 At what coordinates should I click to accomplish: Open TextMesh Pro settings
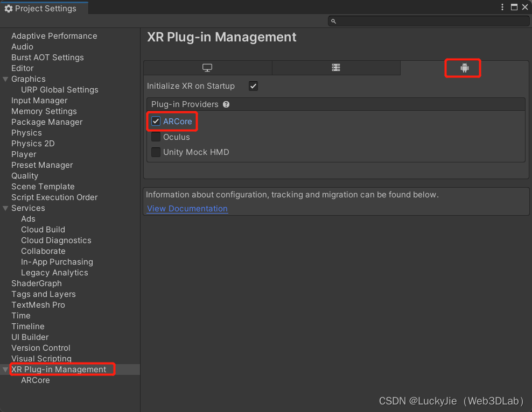[x=38, y=305]
